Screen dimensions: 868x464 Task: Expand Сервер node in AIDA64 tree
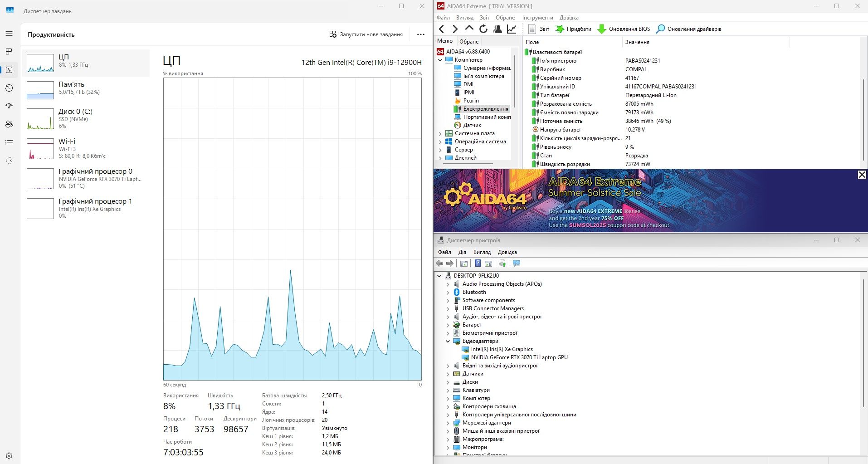[440, 150]
